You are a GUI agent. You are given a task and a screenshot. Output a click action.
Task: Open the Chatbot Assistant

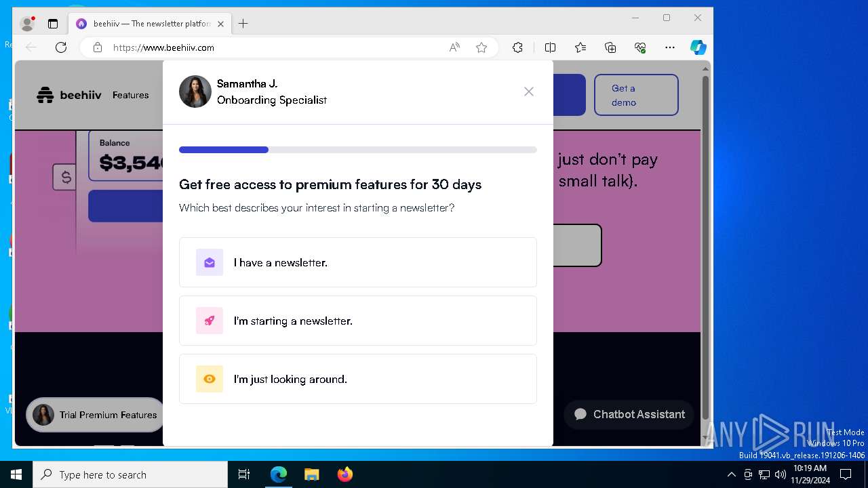(x=629, y=414)
